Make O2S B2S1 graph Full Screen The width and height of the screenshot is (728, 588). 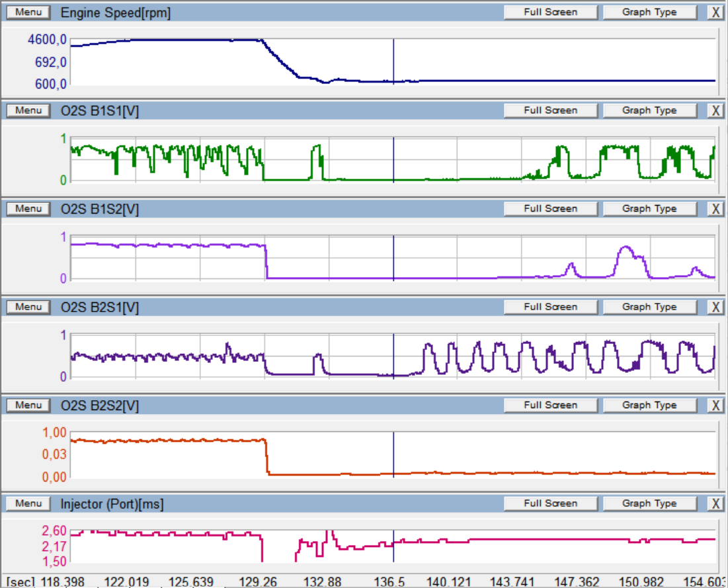pyautogui.click(x=550, y=307)
